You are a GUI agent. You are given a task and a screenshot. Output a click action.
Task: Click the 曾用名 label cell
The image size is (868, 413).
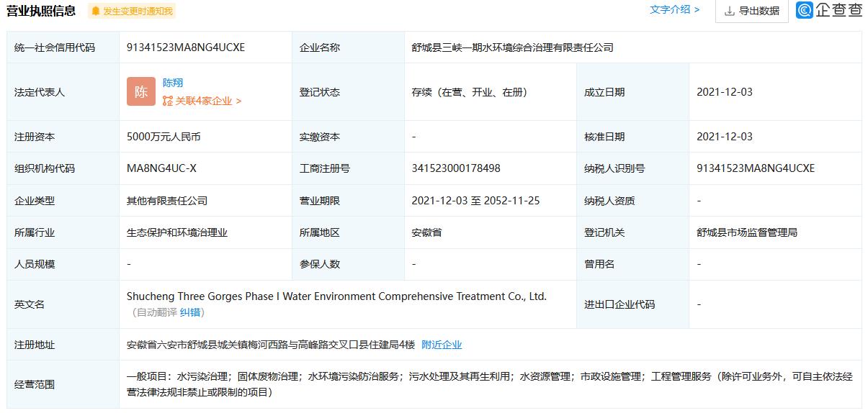point(632,264)
